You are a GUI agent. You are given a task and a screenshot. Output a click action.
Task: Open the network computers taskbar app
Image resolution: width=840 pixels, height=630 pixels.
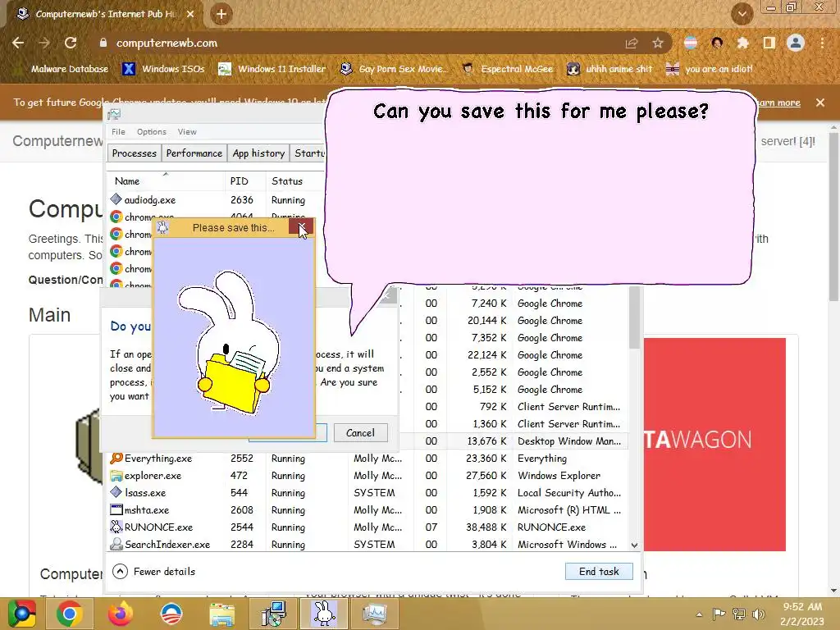coord(273,614)
